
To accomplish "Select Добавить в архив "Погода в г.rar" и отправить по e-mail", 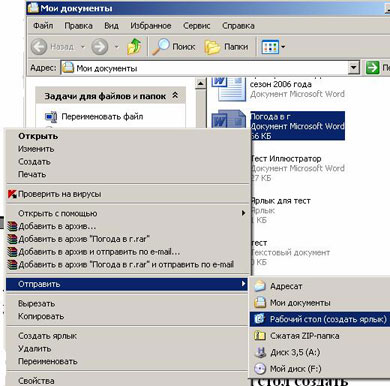I will tap(128, 265).
